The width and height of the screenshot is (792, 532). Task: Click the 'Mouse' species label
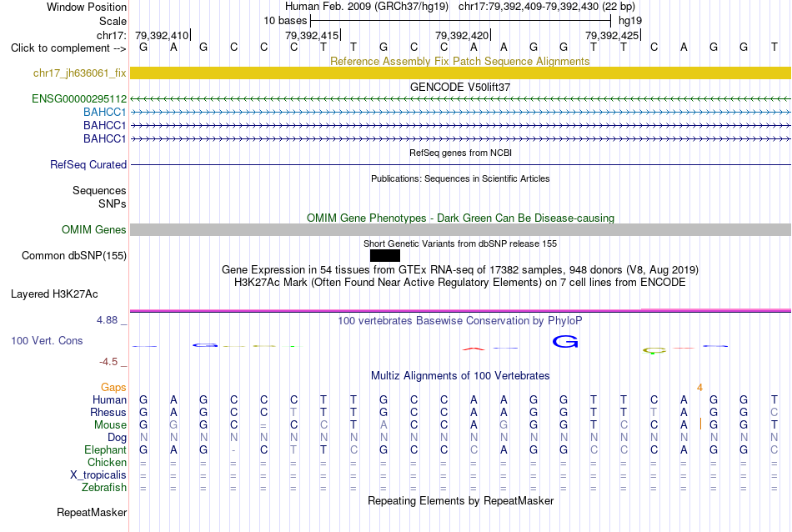click(110, 425)
